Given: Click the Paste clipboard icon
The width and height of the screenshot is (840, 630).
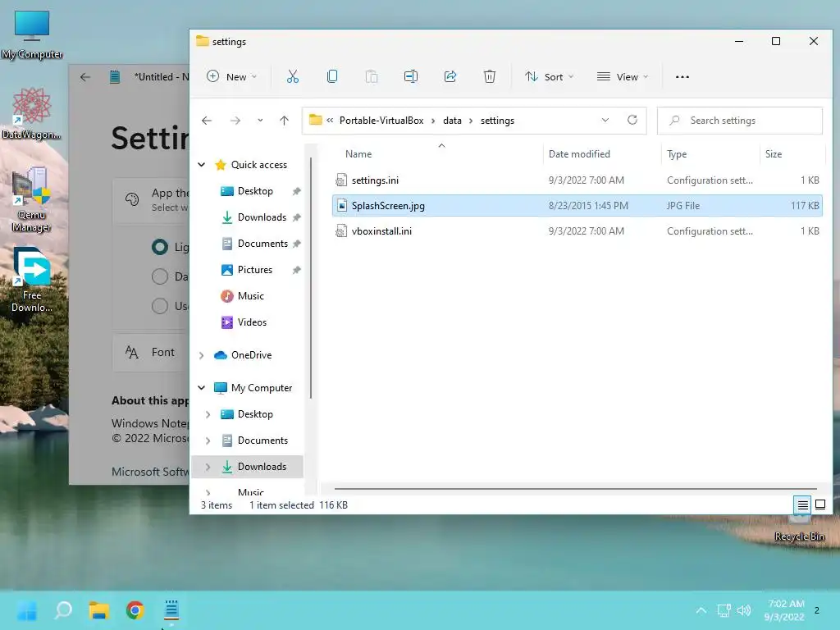Looking at the screenshot, I should 372,76.
